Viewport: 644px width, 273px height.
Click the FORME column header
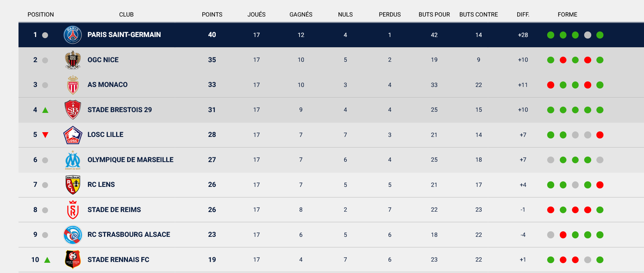click(567, 15)
